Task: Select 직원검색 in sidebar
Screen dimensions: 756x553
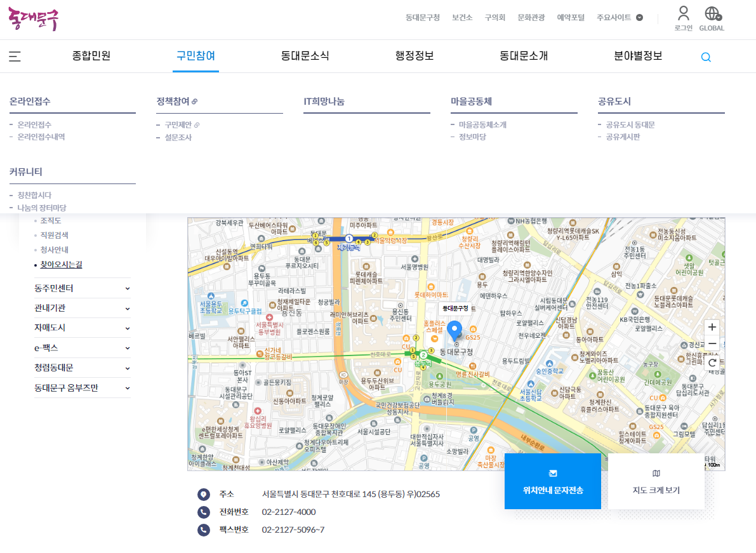Action: coord(54,235)
